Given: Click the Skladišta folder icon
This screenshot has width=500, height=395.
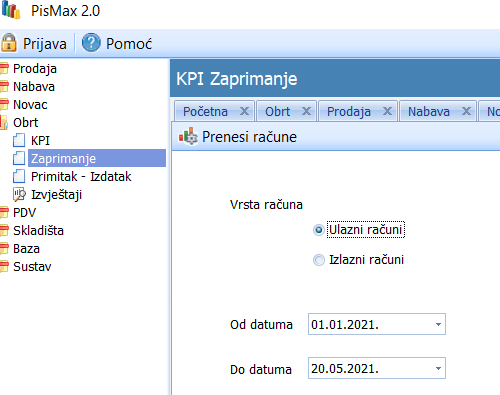Looking at the screenshot, I should tap(4, 231).
